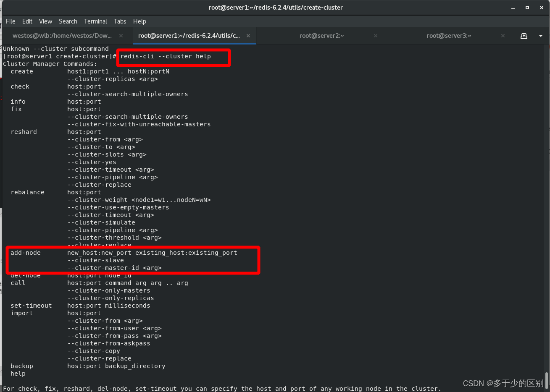The width and height of the screenshot is (550, 392).
Task: Switch to the root@server2 tab
Action: point(321,36)
